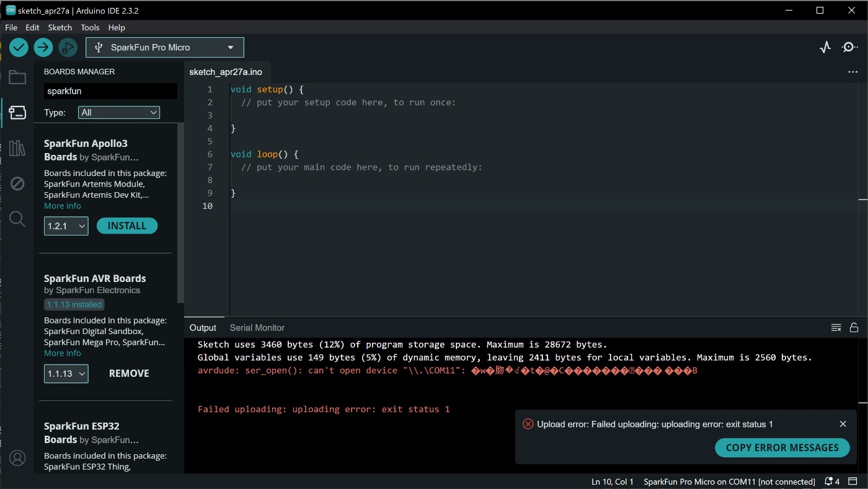The image size is (868, 489).
Task: Open the SparkFun Pro Micro board selector
Action: (x=165, y=47)
